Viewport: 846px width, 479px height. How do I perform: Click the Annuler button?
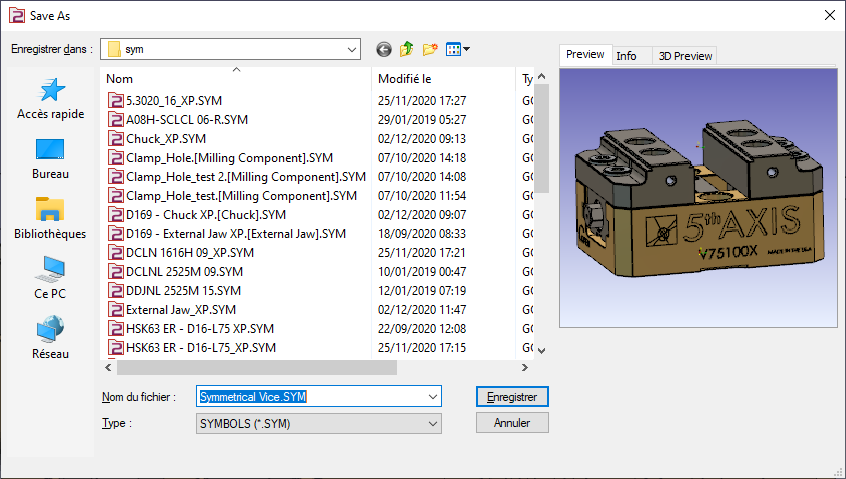tap(512, 423)
